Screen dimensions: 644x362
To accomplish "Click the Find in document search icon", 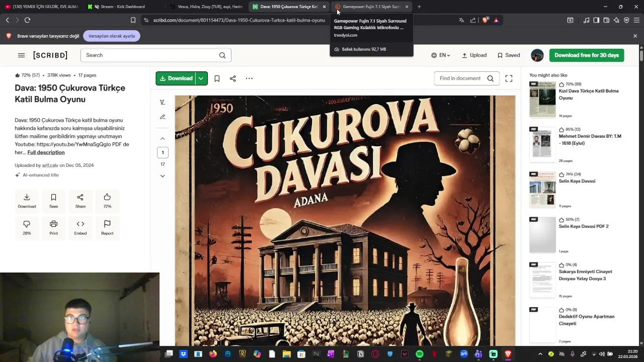I will pyautogui.click(x=491, y=78).
